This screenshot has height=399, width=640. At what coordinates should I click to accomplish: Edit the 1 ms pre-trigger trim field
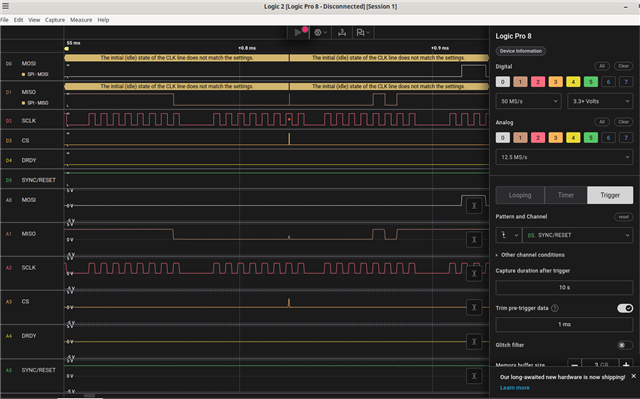[564, 324]
